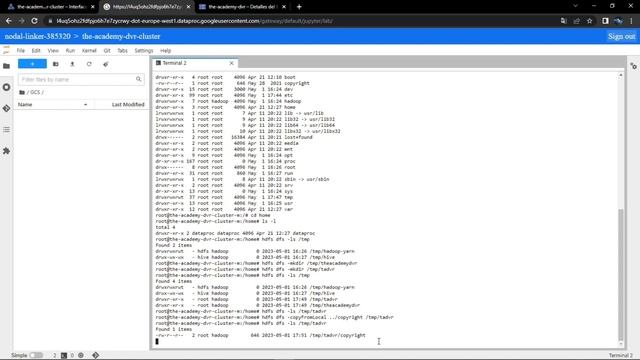This screenshot has width=640, height=360.
Task: Open the Git sidebar panel icon
Action: (7, 109)
